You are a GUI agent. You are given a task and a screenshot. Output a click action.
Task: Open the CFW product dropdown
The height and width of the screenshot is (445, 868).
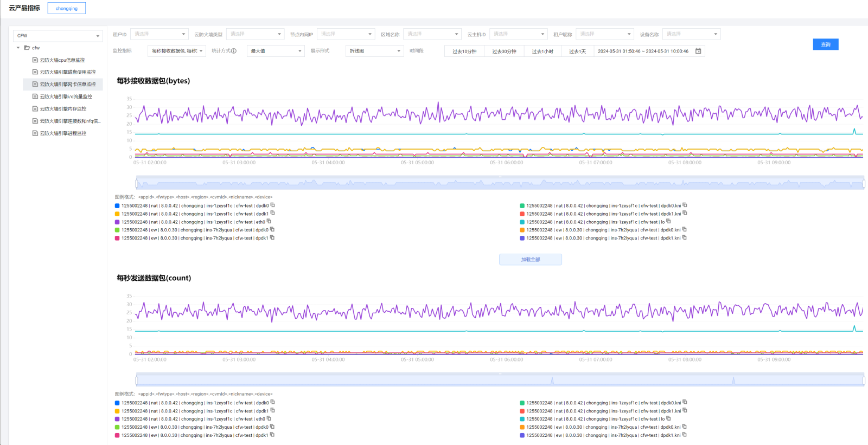(x=58, y=36)
